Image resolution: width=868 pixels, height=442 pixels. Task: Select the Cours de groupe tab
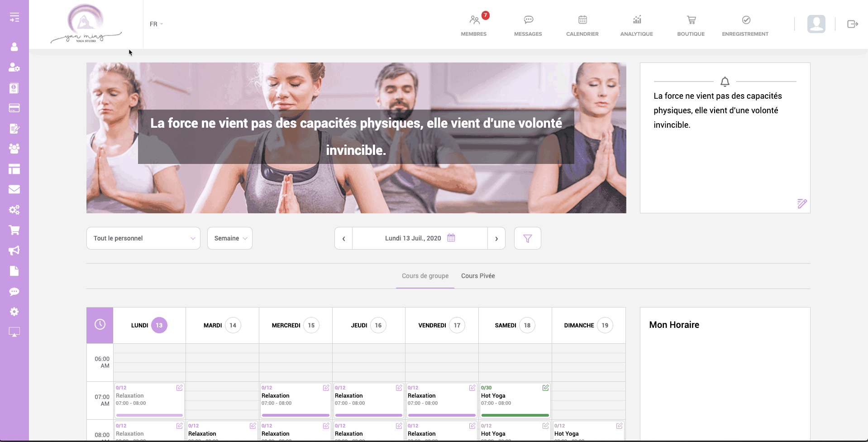pyautogui.click(x=425, y=276)
